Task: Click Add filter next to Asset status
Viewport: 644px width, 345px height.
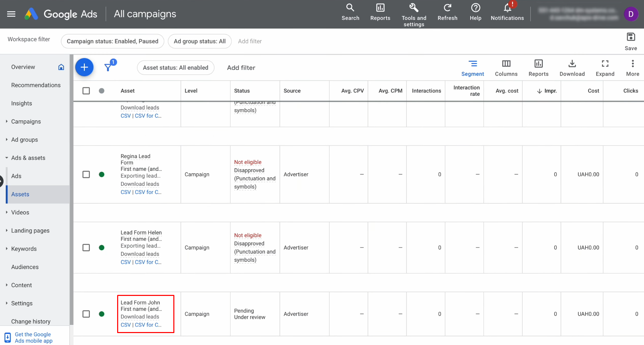Action: pyautogui.click(x=241, y=67)
